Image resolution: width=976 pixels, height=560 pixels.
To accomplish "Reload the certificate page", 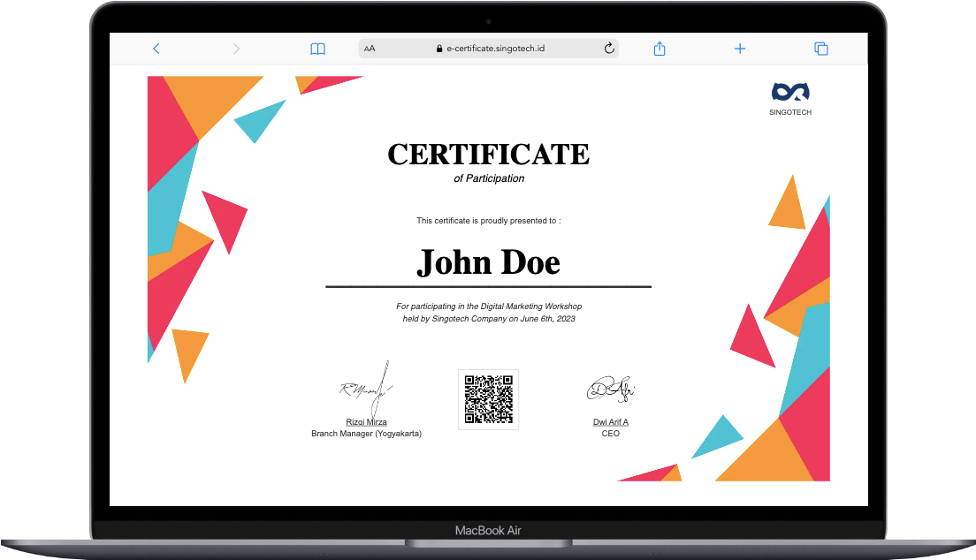I will pyautogui.click(x=609, y=49).
